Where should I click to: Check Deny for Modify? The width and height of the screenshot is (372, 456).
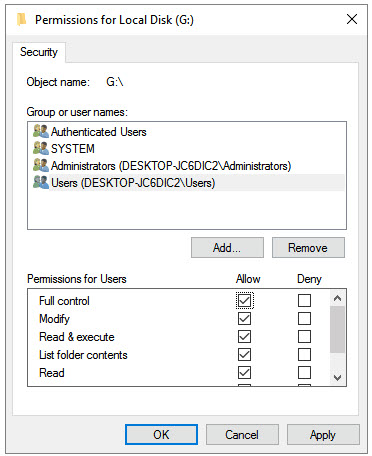pos(304,319)
